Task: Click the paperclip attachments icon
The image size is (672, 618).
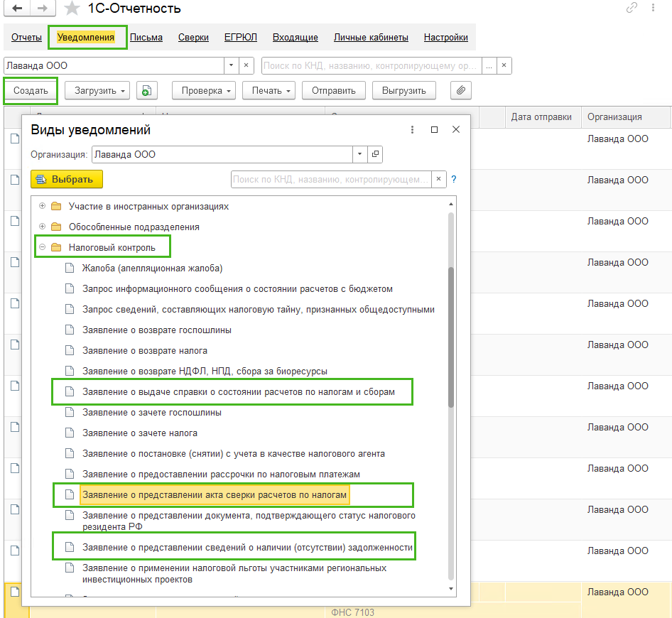Action: click(461, 90)
